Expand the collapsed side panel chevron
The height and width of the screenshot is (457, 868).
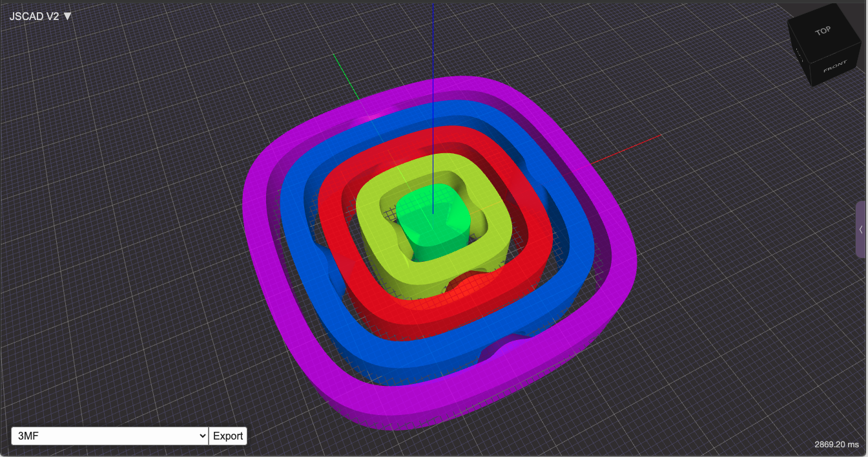tap(861, 229)
